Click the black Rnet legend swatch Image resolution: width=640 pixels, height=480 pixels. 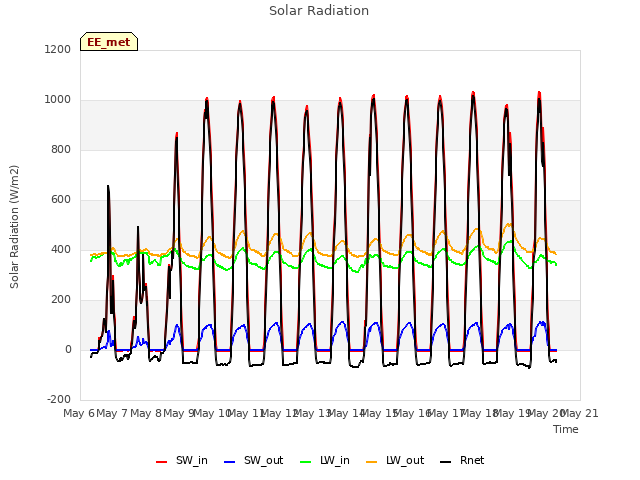click(446, 462)
